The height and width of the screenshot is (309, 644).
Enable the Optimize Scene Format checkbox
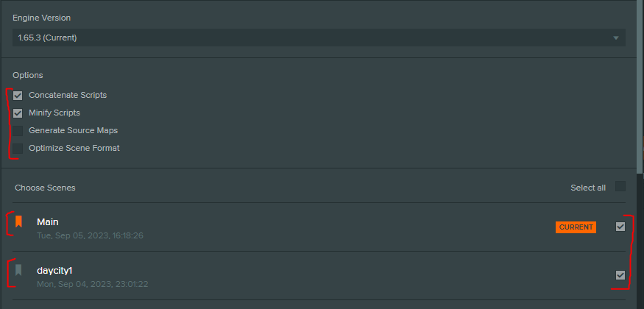pos(18,148)
